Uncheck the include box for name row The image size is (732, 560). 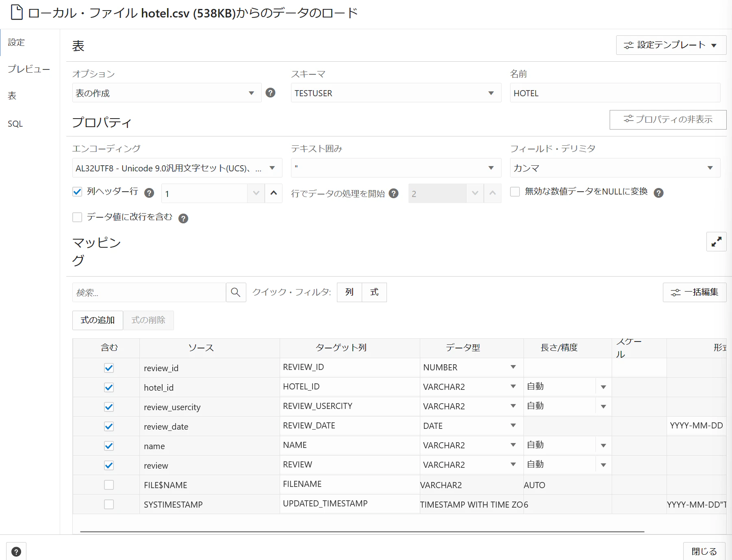pos(109,446)
